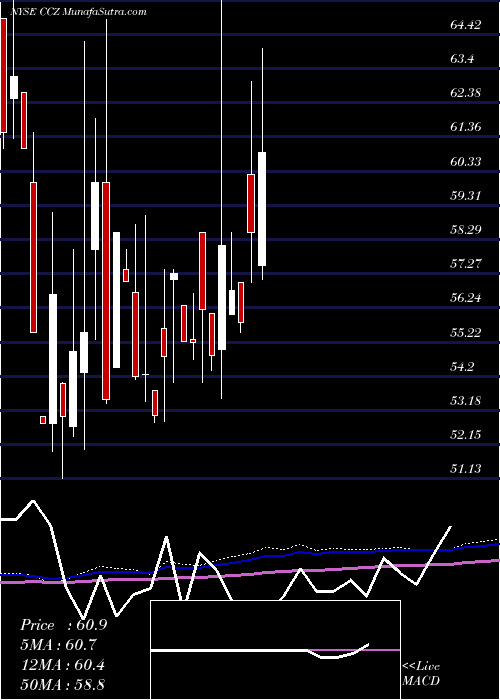Click the 55.22 price axis label

pos(466,332)
